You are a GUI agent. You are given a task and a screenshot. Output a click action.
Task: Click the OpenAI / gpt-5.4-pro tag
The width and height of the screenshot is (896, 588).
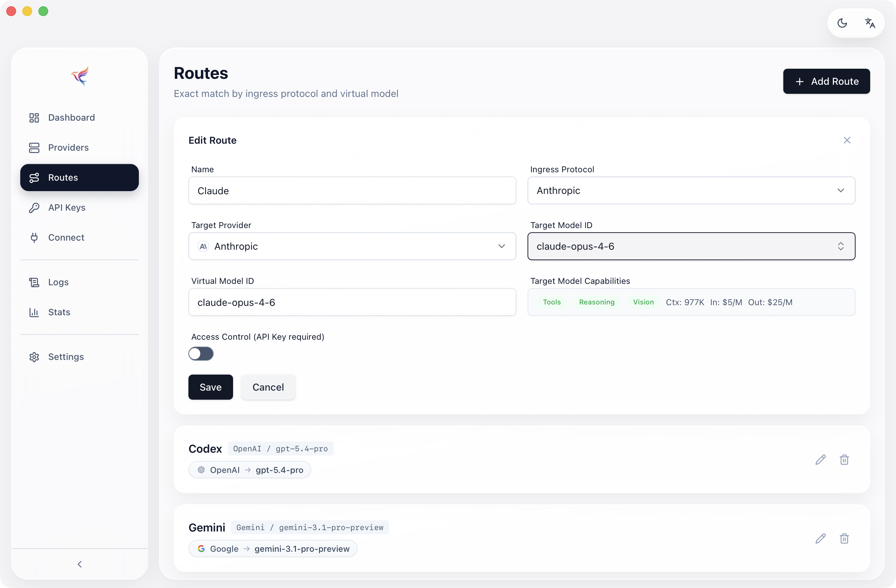click(281, 448)
